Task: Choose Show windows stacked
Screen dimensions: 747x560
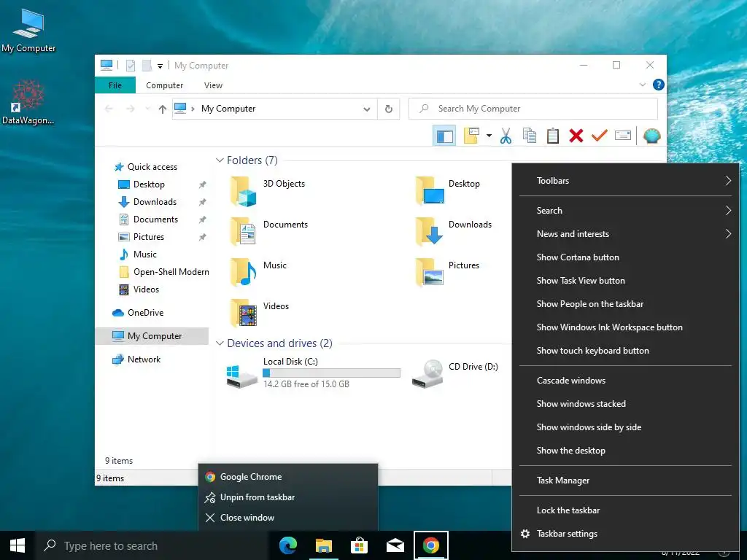Action: coord(625,404)
